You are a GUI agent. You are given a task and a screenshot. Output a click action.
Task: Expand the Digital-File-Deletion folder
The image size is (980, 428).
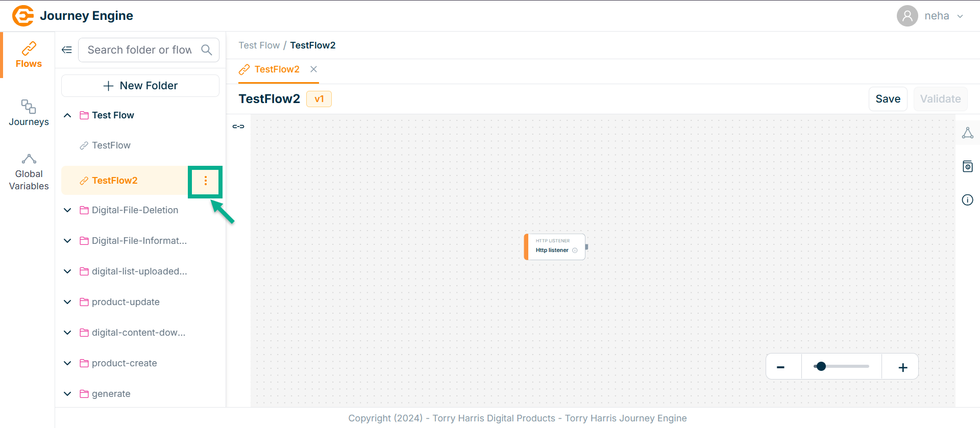[x=67, y=210]
